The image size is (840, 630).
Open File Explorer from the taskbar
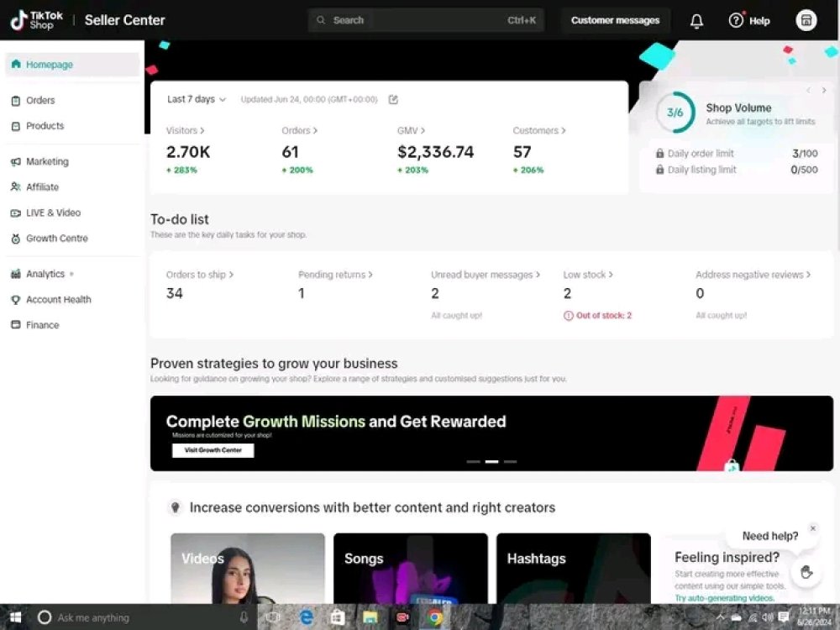click(x=370, y=617)
